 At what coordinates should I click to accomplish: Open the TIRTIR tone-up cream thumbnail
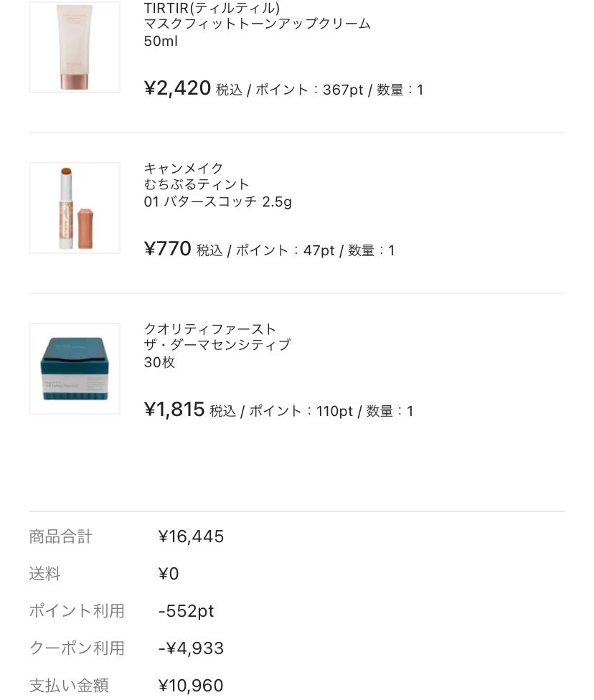click(x=75, y=47)
